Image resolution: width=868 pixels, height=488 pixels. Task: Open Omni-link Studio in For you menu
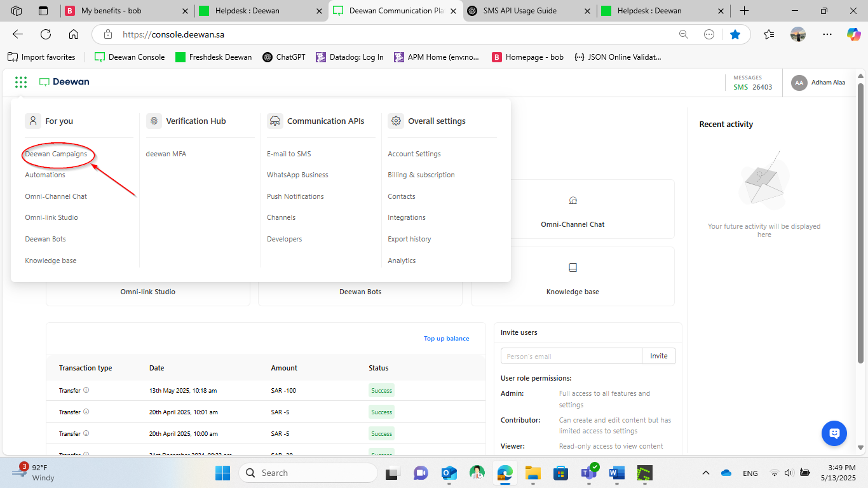click(51, 217)
